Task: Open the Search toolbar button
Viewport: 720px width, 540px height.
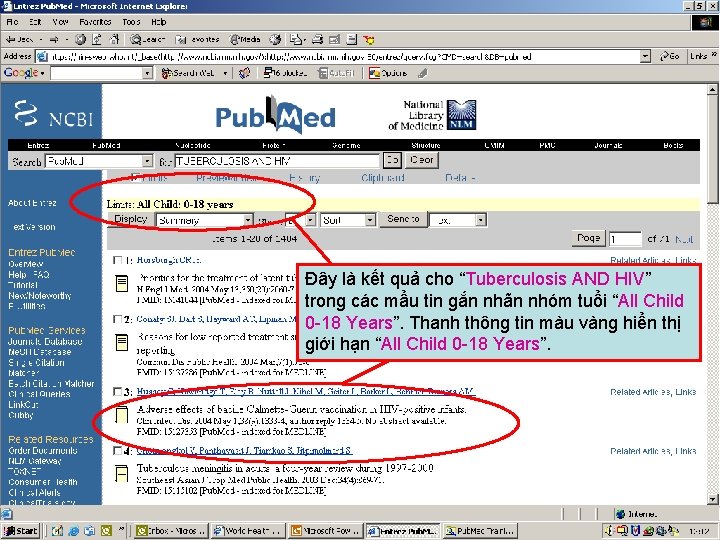Action: coord(147,39)
